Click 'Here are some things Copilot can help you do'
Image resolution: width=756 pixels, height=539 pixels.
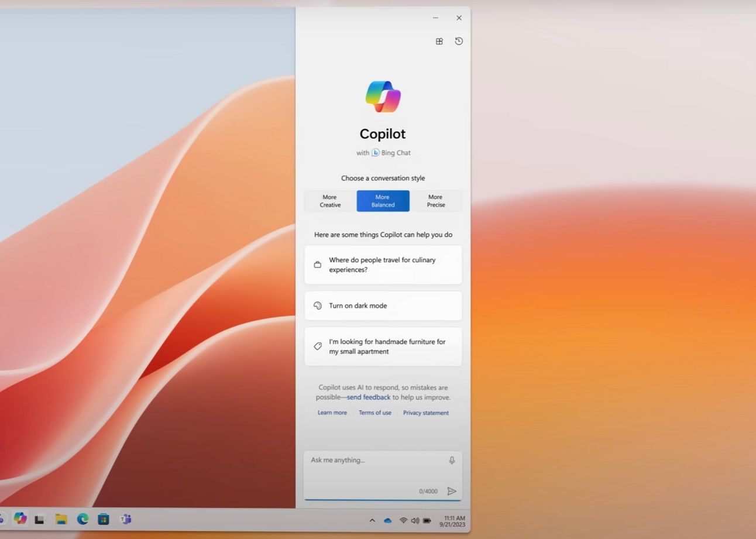(x=383, y=235)
